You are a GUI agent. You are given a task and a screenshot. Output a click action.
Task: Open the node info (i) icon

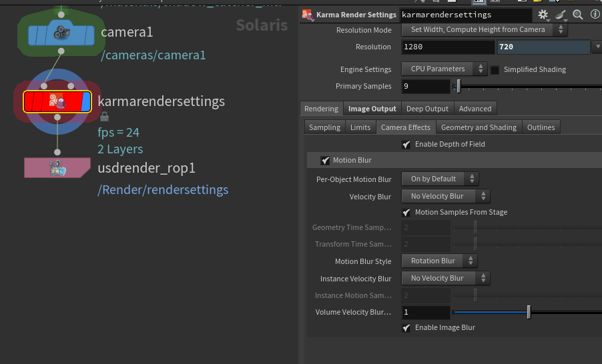coord(593,15)
